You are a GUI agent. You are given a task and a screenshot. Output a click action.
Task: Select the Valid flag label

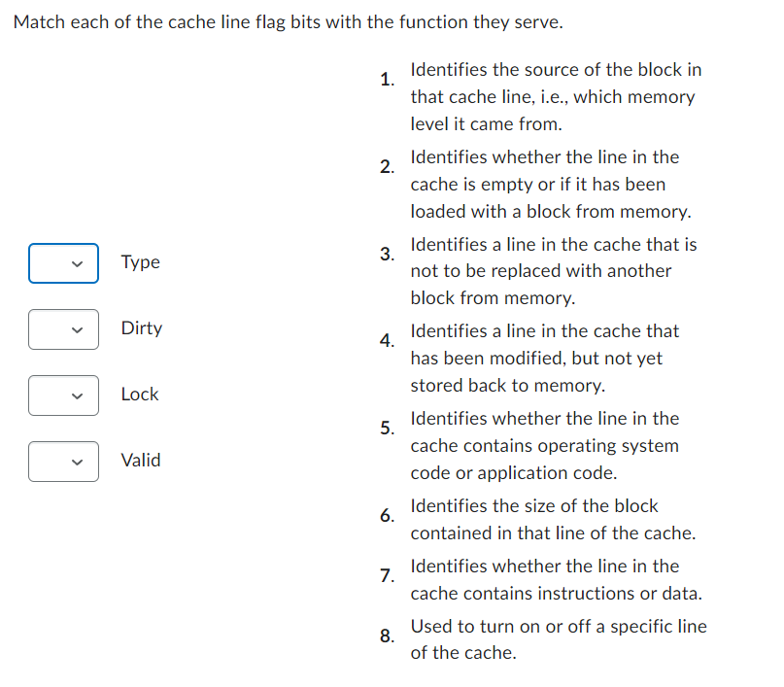coord(141,461)
